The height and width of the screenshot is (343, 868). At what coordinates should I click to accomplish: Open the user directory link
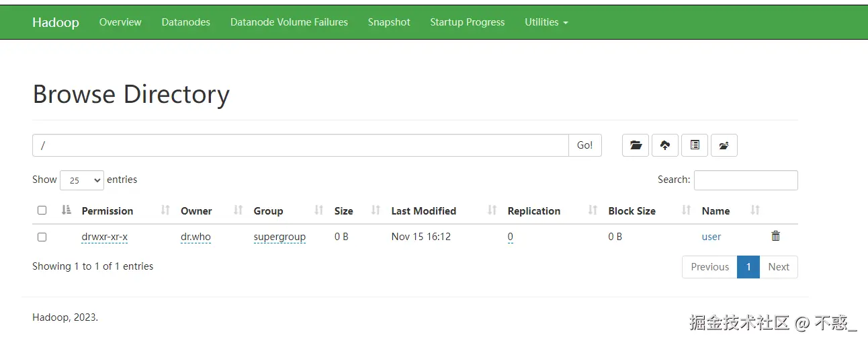711,237
